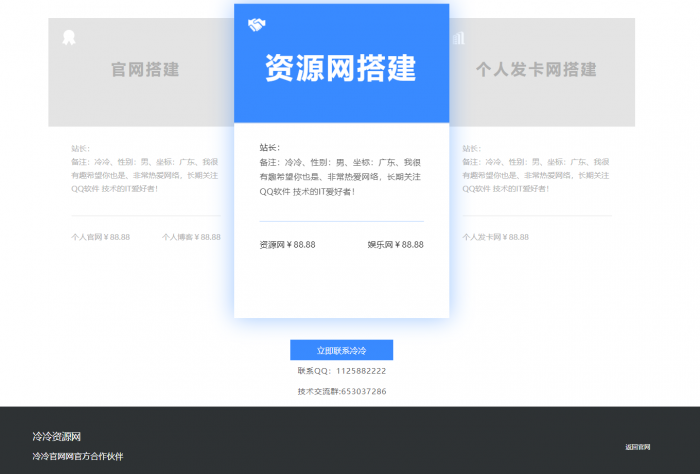The width and height of the screenshot is (700, 474).
Task: Click the 娱乐网 ￥88.88 price item
Action: 395,244
